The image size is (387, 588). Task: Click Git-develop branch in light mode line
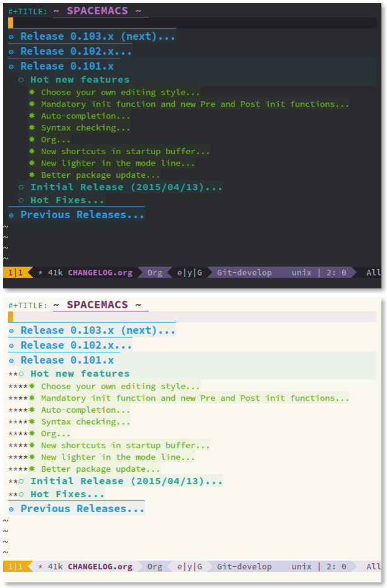[x=244, y=567]
